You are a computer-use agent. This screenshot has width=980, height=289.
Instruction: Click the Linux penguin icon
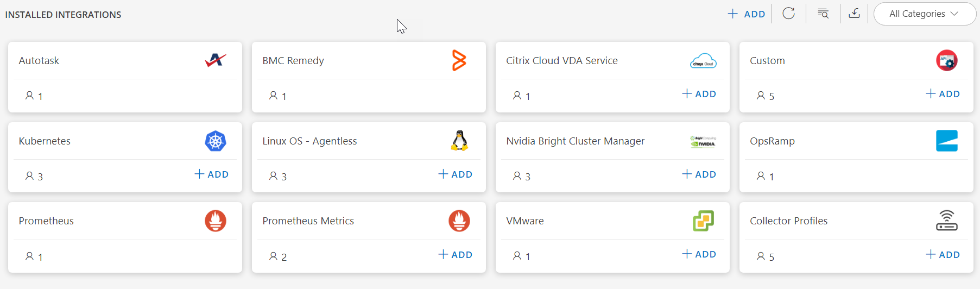pyautogui.click(x=459, y=141)
